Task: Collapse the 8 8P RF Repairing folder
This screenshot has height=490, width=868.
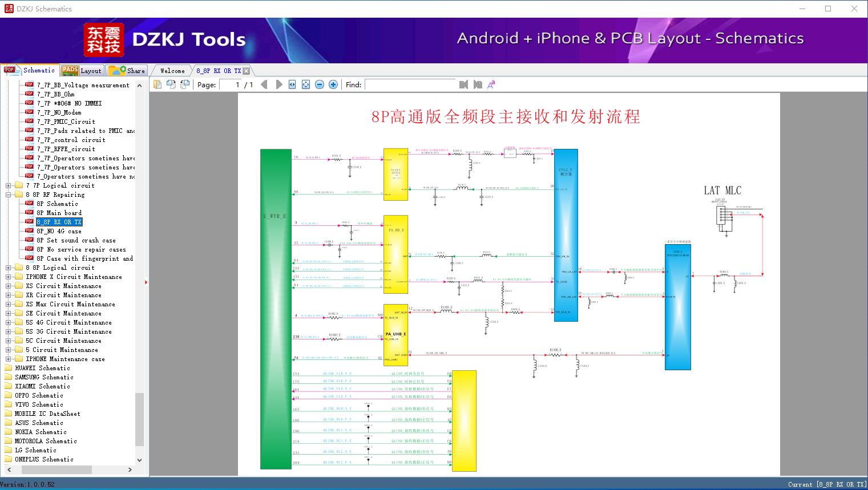Action: (9, 195)
